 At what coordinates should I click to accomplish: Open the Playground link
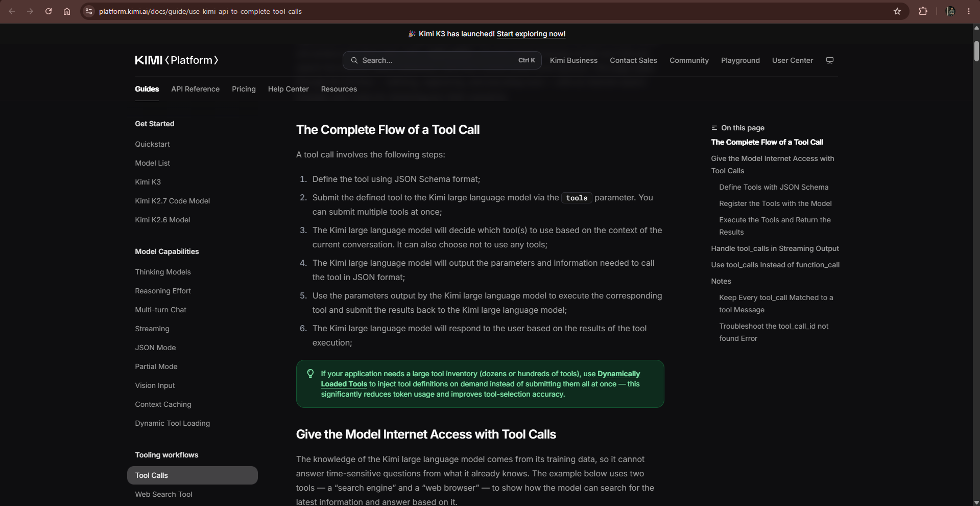[x=740, y=60]
